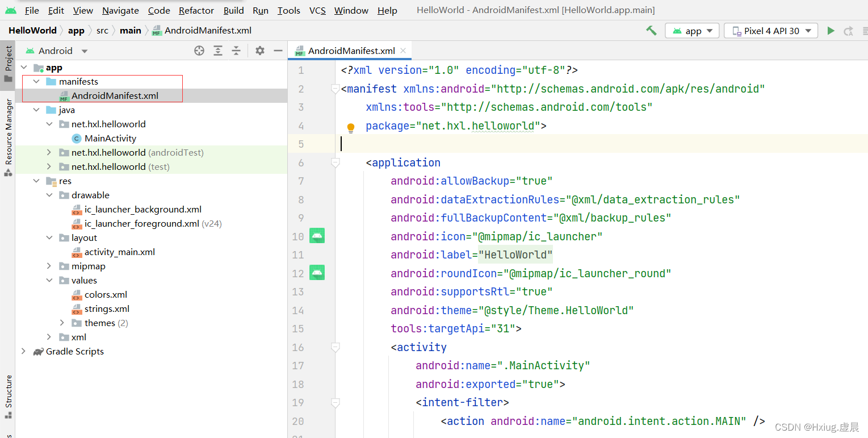Click the main breadcrumb
Image resolution: width=868 pixels, height=438 pixels.
131,31
